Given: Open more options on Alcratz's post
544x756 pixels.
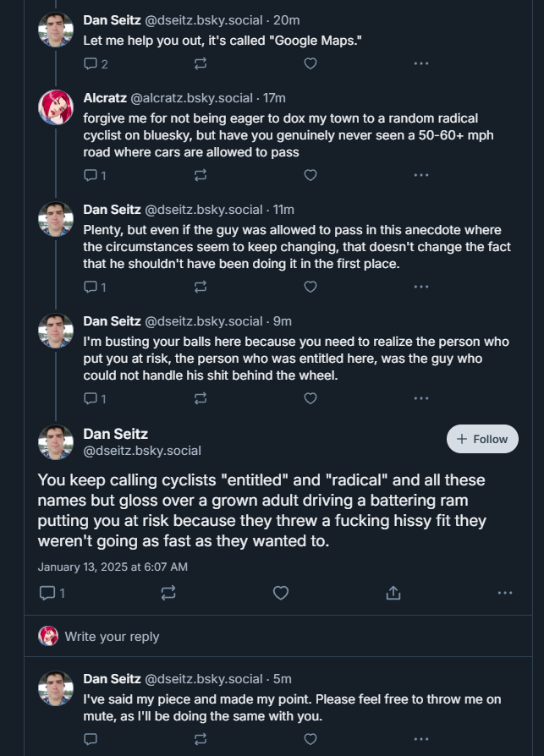Looking at the screenshot, I should (x=420, y=175).
